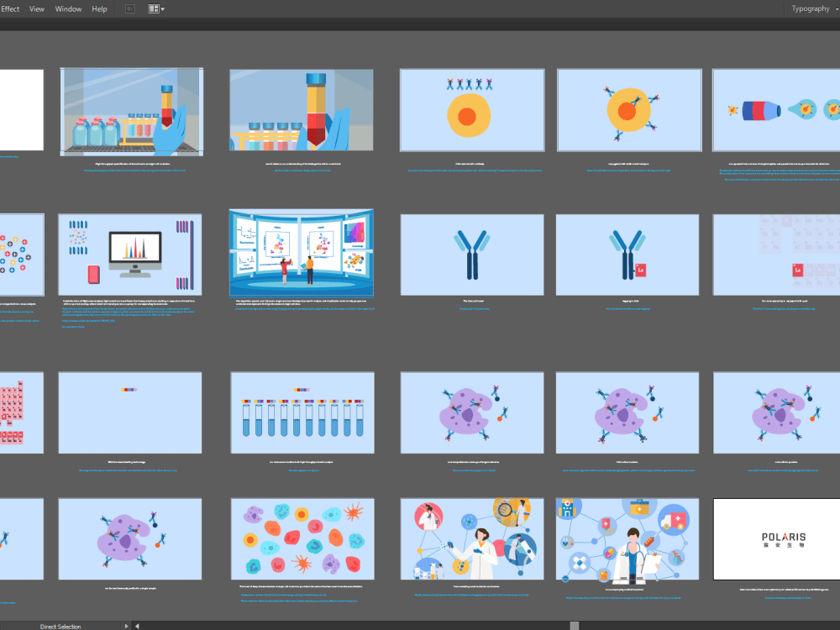This screenshot has height=630, width=840.
Task: Select orange cell with attached antibodies artboard
Action: pyautogui.click(x=629, y=110)
